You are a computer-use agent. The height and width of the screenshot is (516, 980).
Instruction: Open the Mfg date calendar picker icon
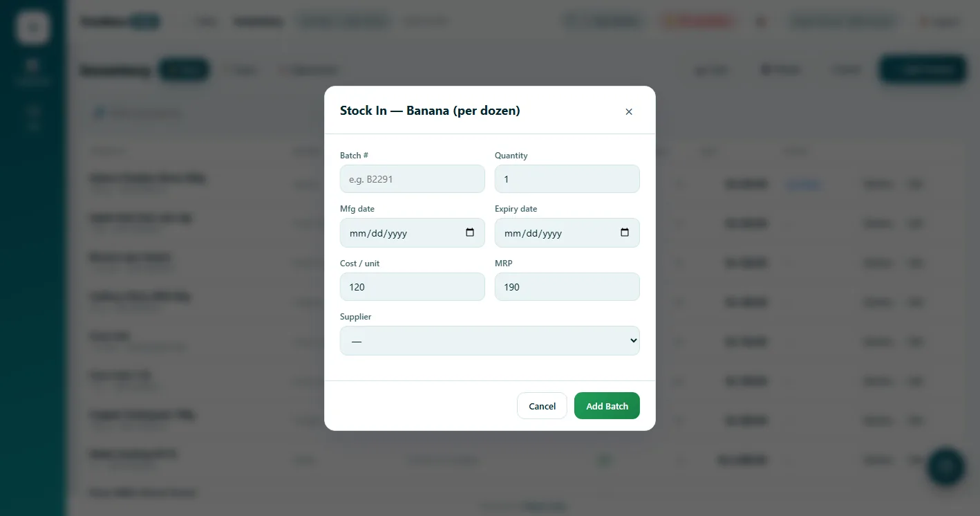coord(470,232)
